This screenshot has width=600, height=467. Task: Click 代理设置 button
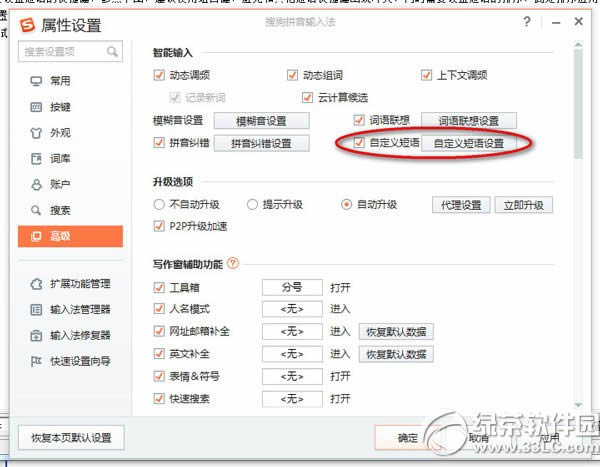click(461, 205)
